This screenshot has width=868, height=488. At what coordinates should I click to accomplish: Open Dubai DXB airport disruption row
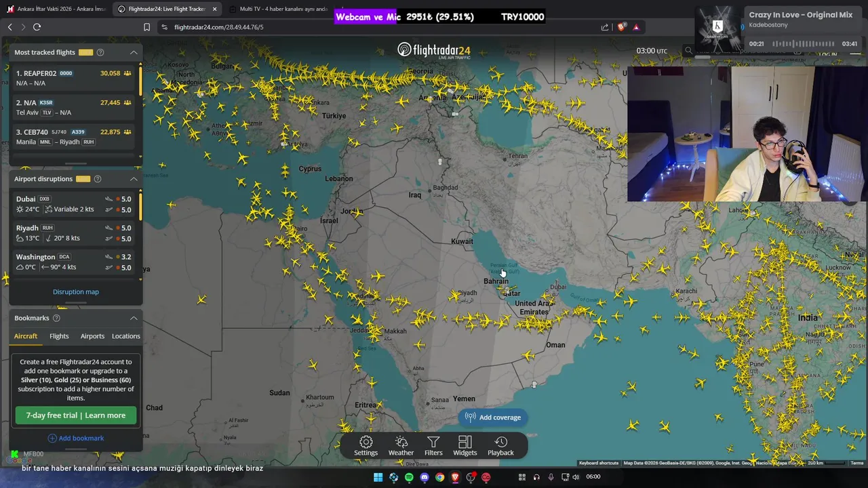(74, 204)
